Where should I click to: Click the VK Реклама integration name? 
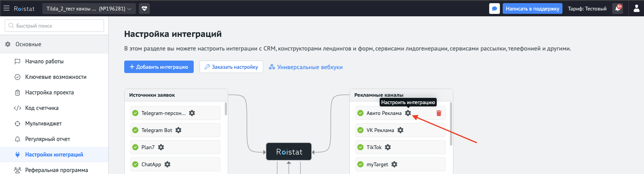[x=380, y=130]
